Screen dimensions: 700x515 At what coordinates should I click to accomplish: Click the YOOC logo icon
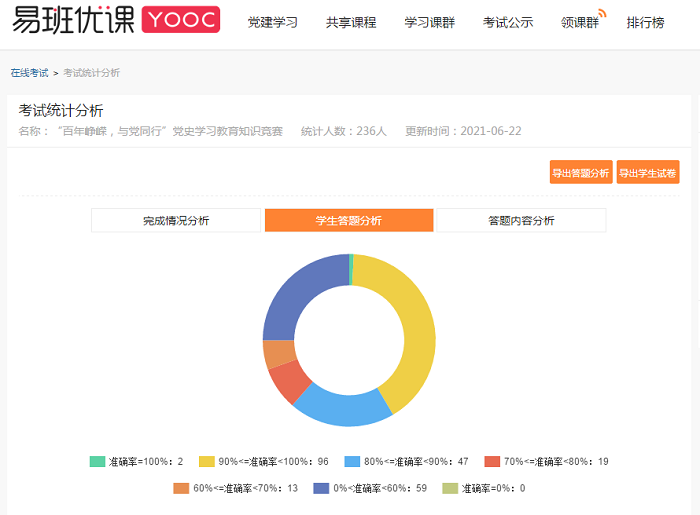tap(180, 21)
